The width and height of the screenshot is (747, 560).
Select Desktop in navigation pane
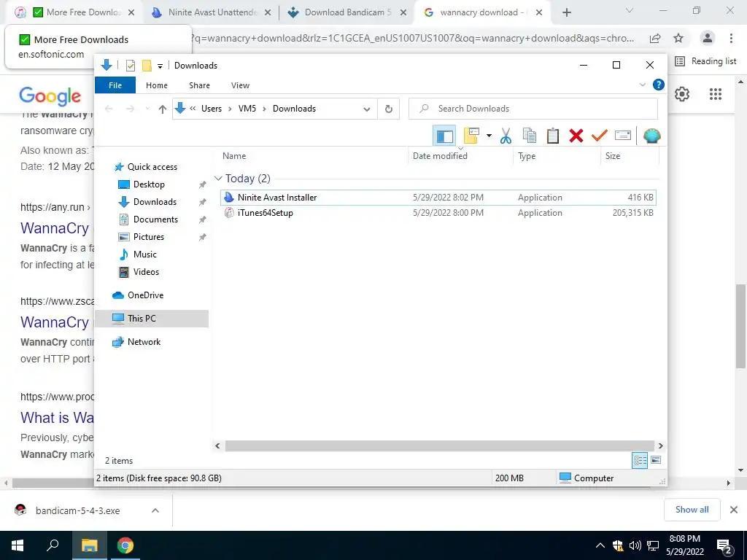(x=149, y=184)
